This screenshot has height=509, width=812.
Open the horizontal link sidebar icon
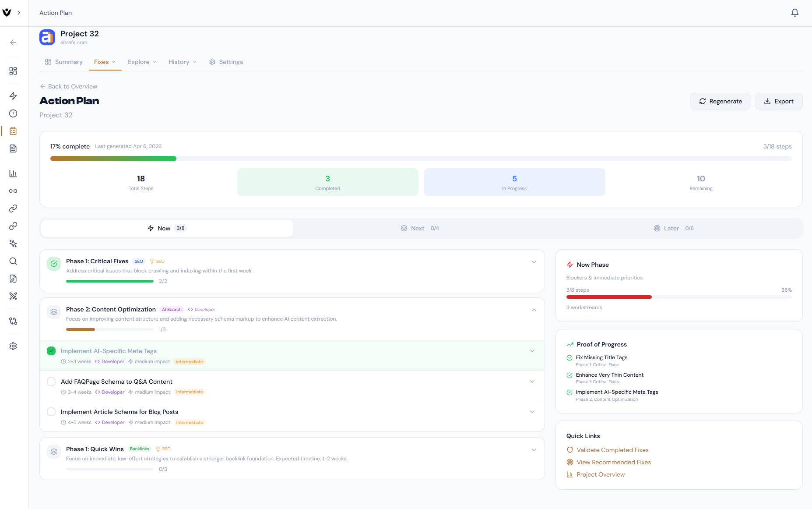pos(13,191)
